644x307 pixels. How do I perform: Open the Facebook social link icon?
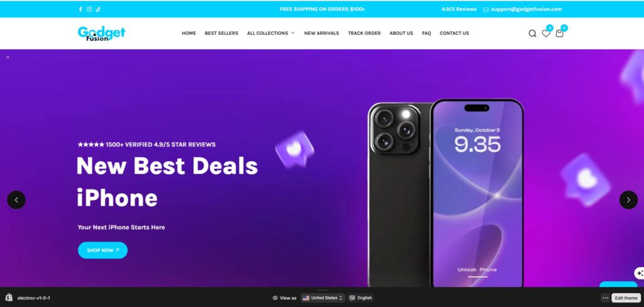point(80,9)
